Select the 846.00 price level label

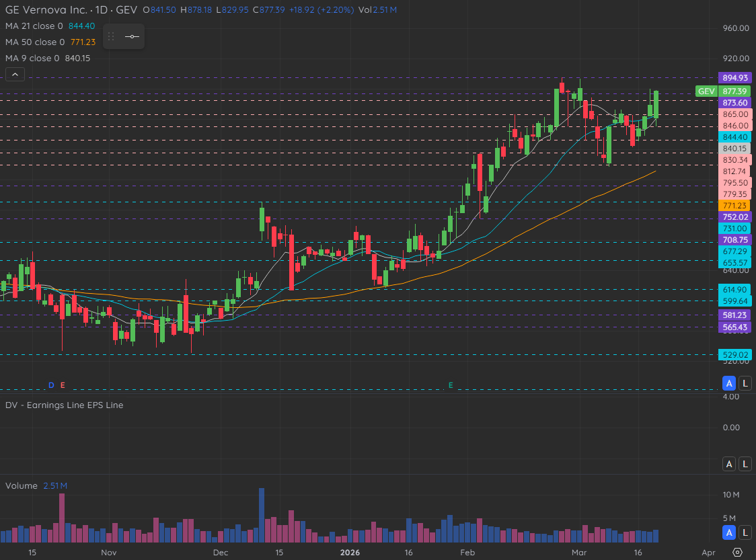point(734,126)
